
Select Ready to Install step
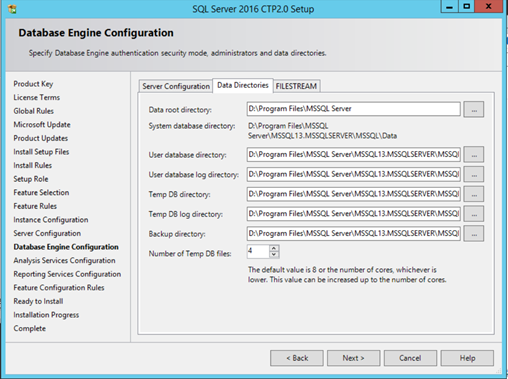38,301
